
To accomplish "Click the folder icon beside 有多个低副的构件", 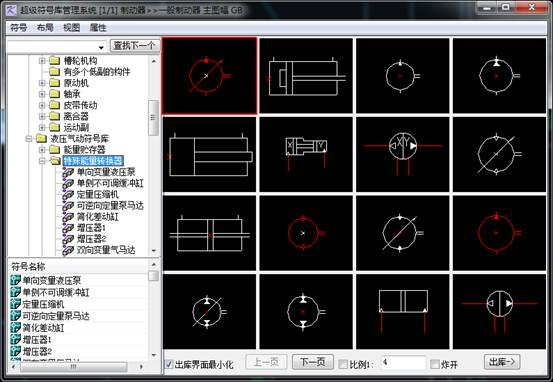I will tap(54, 72).
